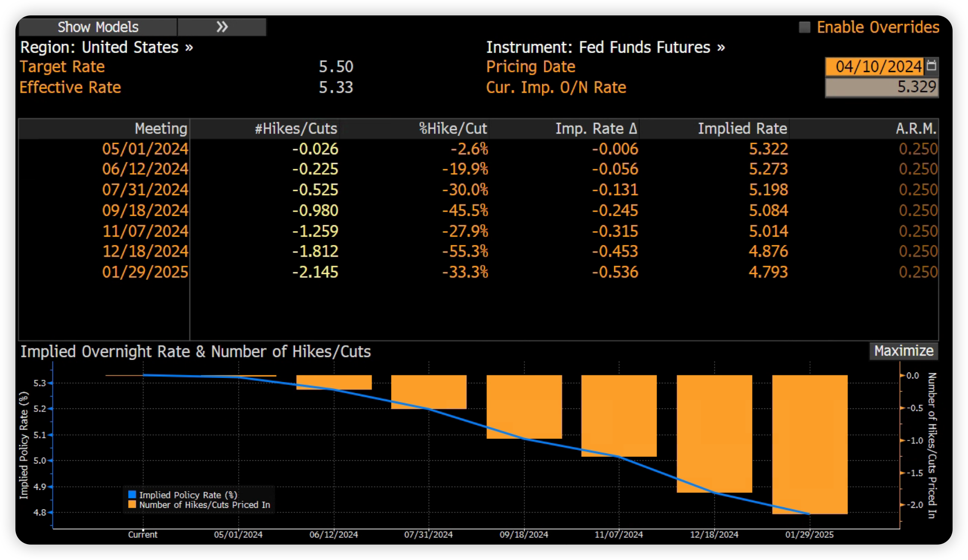The image size is (968, 560).
Task: Click the calendar icon beside Pricing Date
Action: click(x=932, y=66)
